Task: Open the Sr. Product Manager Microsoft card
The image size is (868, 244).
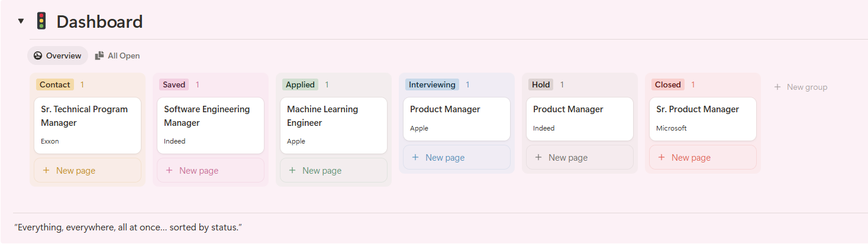Action: 703,118
